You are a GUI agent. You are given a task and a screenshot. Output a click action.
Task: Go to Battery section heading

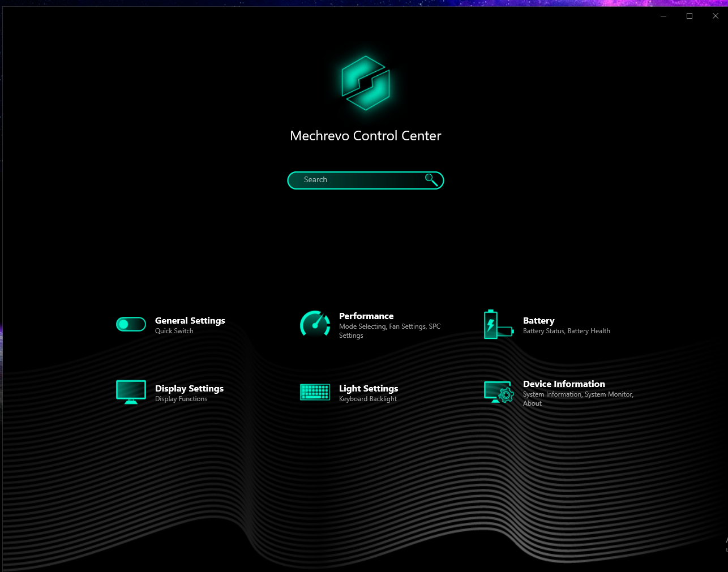tap(538, 321)
